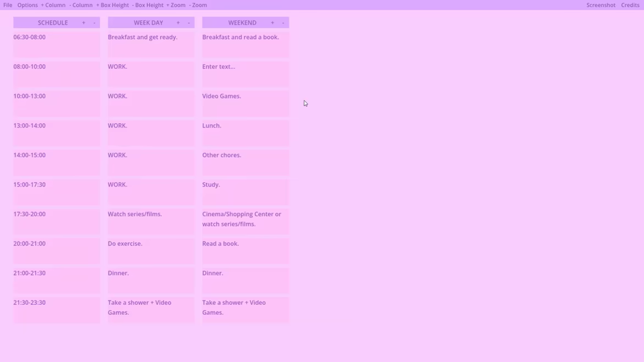This screenshot has height=362, width=644.
Task: Open the Credits page
Action: coord(630,5)
